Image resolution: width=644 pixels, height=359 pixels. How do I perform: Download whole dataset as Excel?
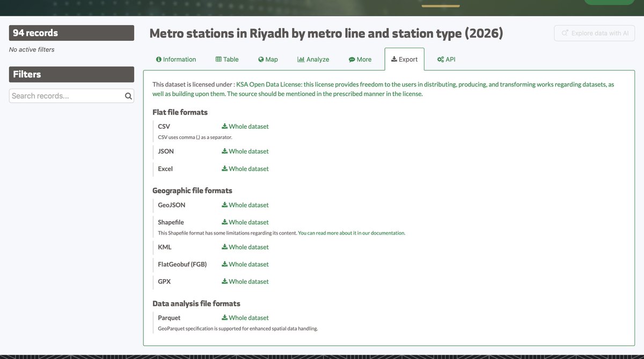click(x=245, y=168)
